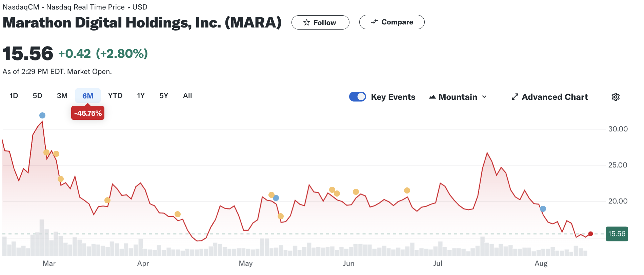
Task: Open the Advanced Chart link
Action: [555, 97]
